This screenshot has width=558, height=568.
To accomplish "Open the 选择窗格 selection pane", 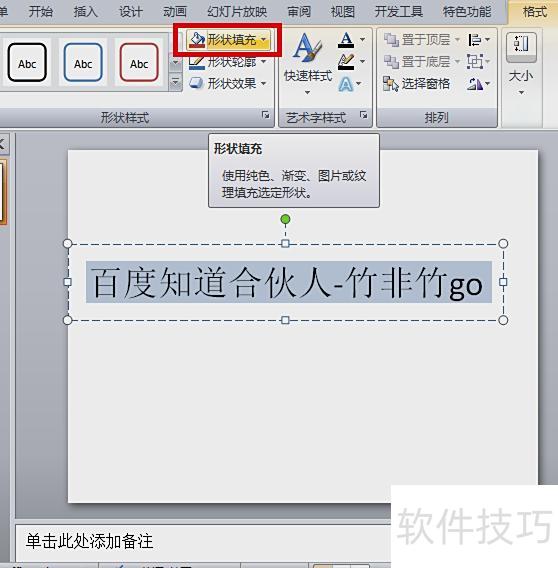I will (417, 84).
